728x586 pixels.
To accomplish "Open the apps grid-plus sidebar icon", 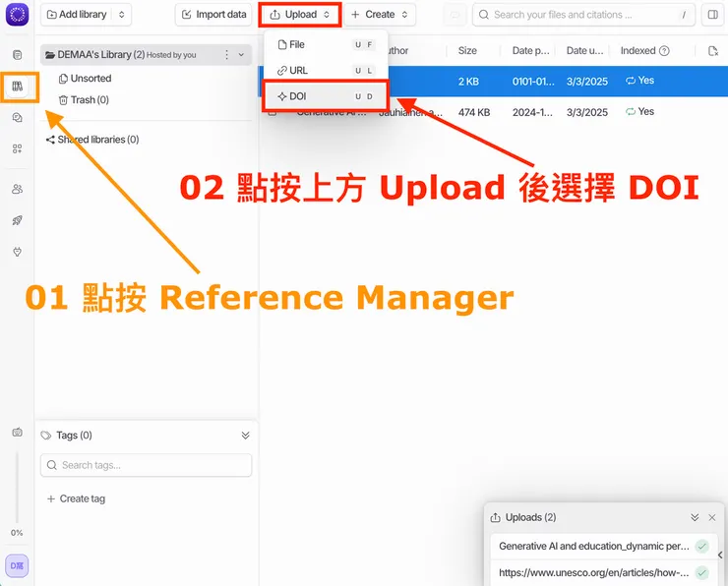I will pos(17,148).
